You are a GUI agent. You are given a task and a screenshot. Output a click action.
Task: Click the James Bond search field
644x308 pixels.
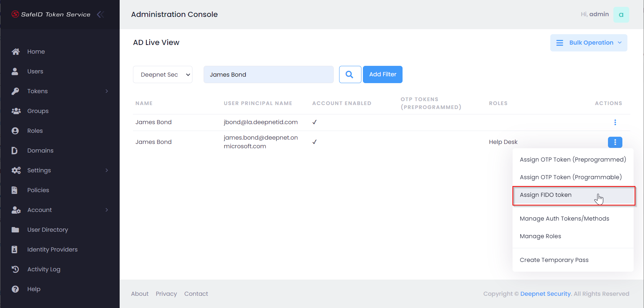(x=268, y=74)
